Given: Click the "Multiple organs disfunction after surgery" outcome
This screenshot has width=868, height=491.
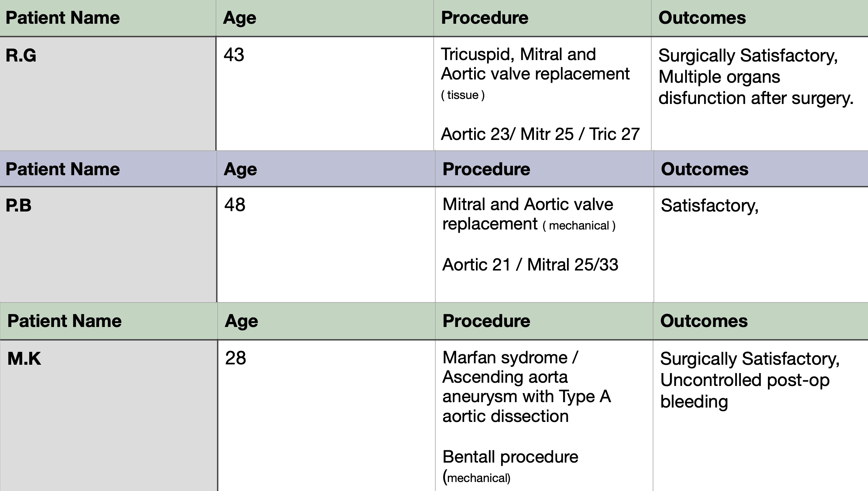Looking at the screenshot, I should click(x=755, y=87).
